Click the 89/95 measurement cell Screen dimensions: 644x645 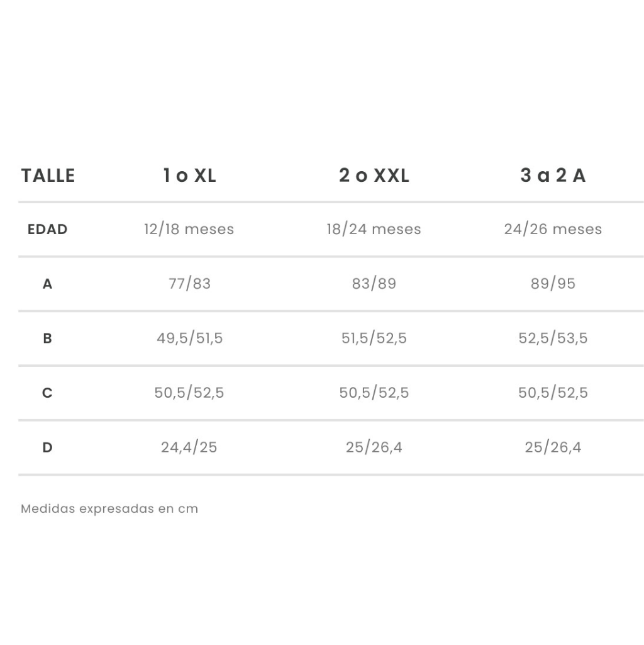[553, 283]
